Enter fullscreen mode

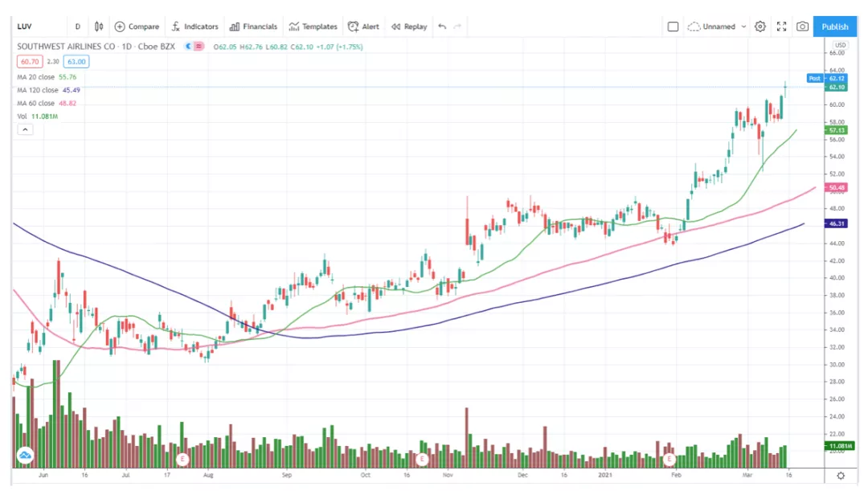(781, 26)
